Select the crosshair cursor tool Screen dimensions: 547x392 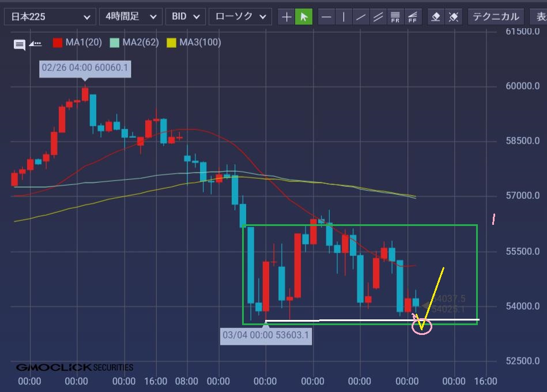click(286, 17)
